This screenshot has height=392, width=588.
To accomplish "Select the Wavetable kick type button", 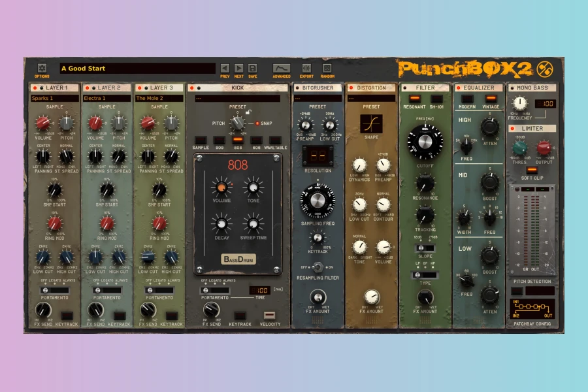I will [x=275, y=140].
